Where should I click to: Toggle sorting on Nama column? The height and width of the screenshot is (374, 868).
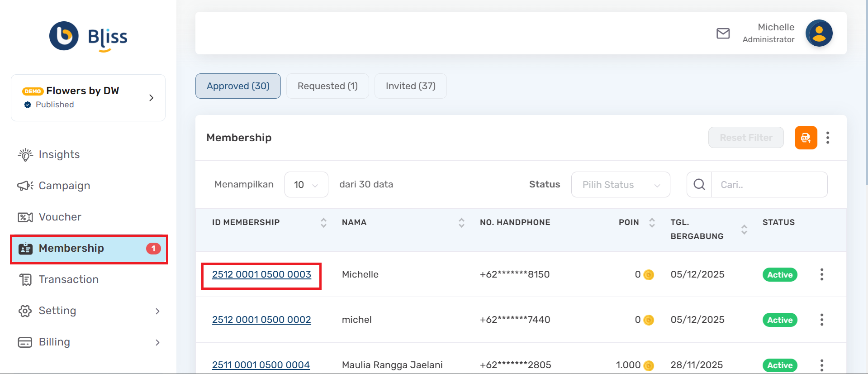[461, 223]
